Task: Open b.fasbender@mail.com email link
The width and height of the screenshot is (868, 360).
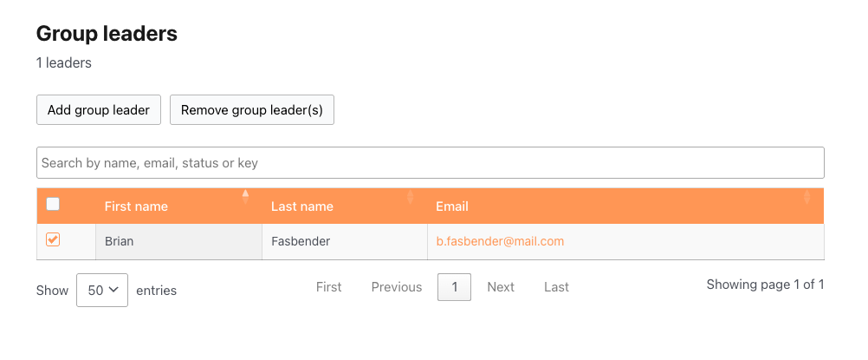Action: (500, 241)
